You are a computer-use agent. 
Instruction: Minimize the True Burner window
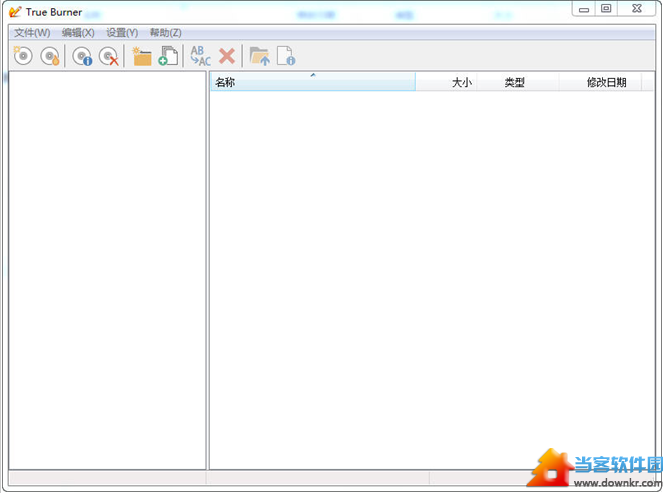[x=584, y=9]
